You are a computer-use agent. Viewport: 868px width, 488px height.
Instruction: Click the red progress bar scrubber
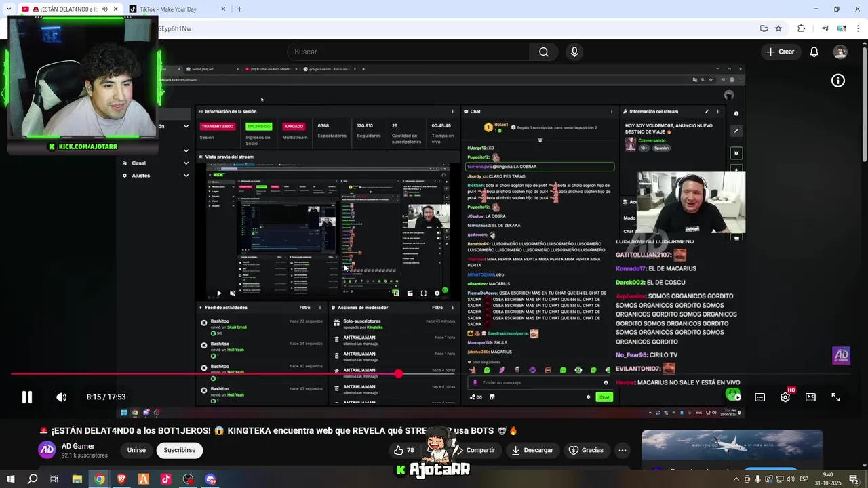coord(398,373)
